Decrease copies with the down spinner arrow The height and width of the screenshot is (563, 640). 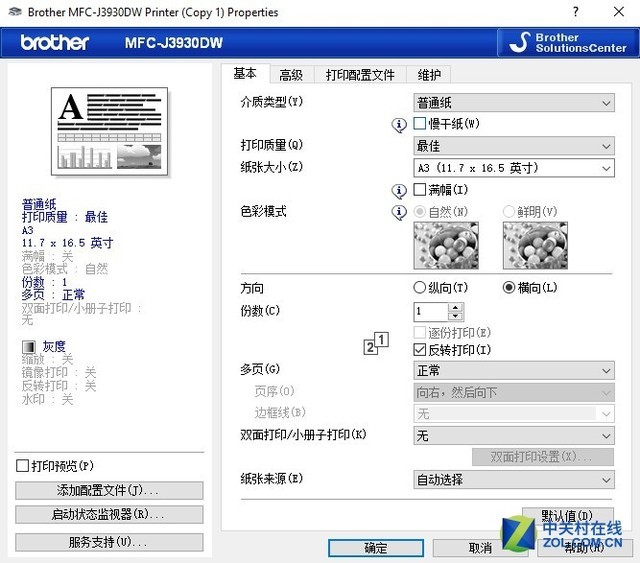tap(456, 316)
